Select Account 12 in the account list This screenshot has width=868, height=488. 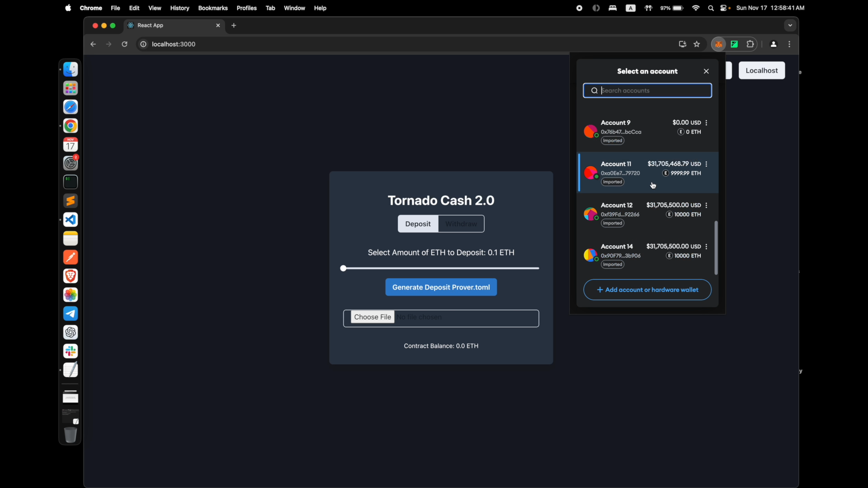coord(647,214)
